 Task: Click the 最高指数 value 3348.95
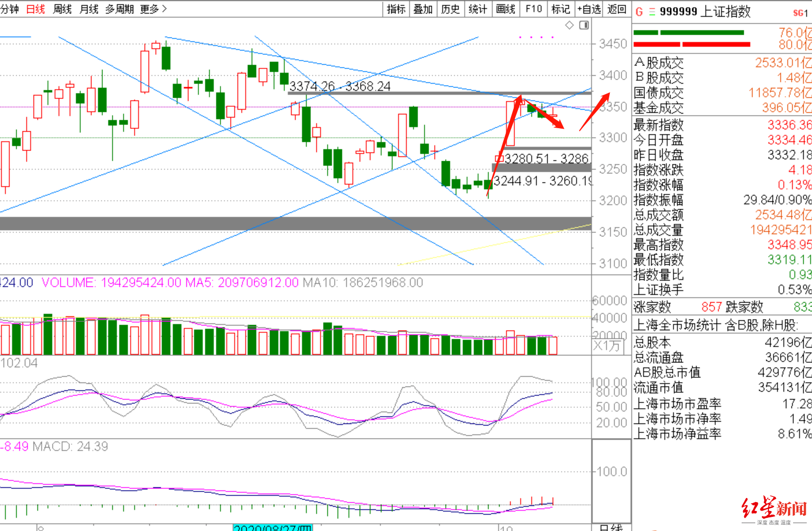[789, 245]
